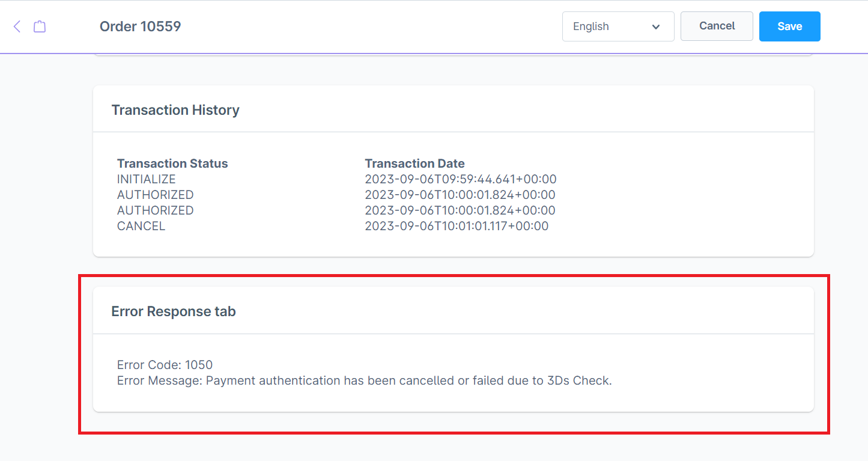
Task: Select the INITIALIZE transaction status entry
Action: [147, 179]
